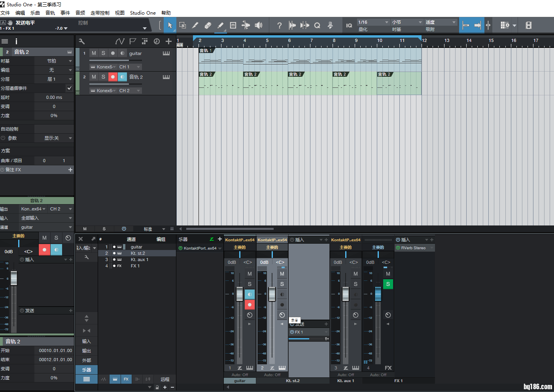Open 编组 无 dropdown in inspector
Screen dimensions: 554x392
[x=54, y=70]
